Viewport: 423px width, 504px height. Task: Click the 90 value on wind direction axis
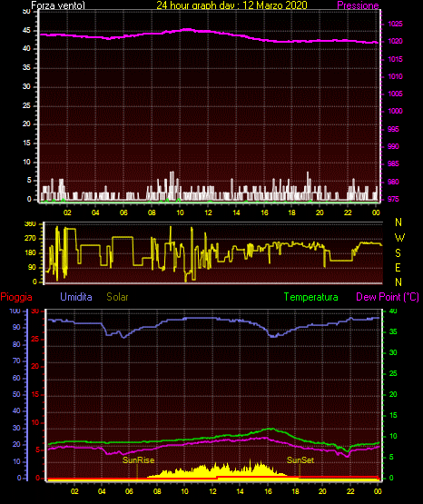(x=32, y=268)
